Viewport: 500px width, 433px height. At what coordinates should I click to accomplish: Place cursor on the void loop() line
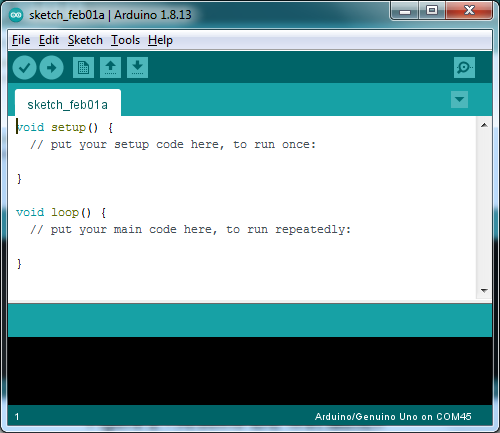click(61, 213)
